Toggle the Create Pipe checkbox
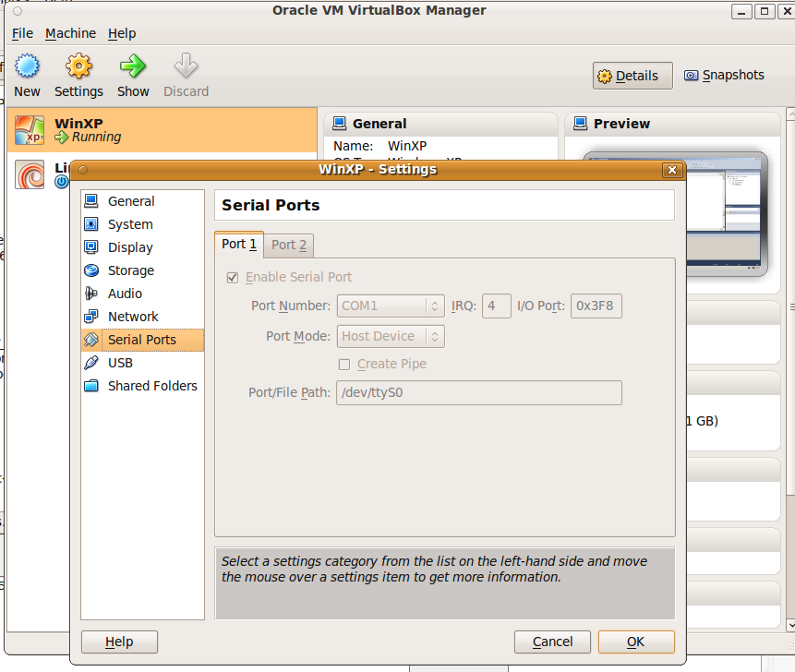Viewport: 795px width, 672px height. click(344, 365)
